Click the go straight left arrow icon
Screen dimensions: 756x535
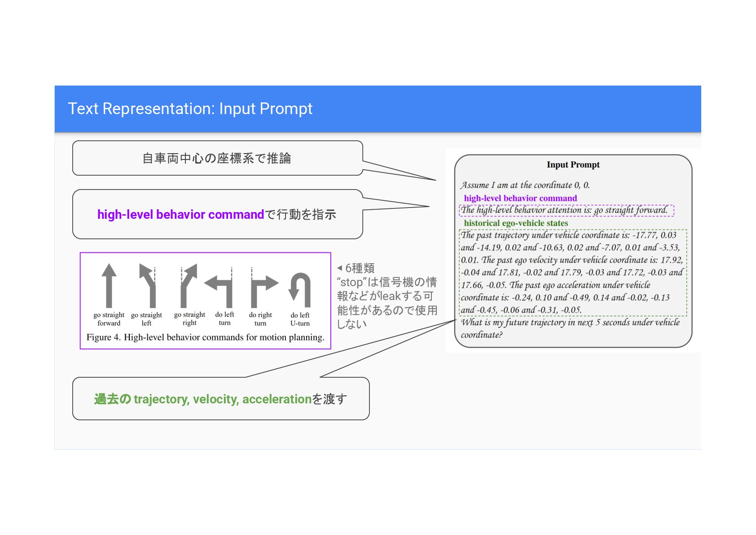(x=148, y=285)
